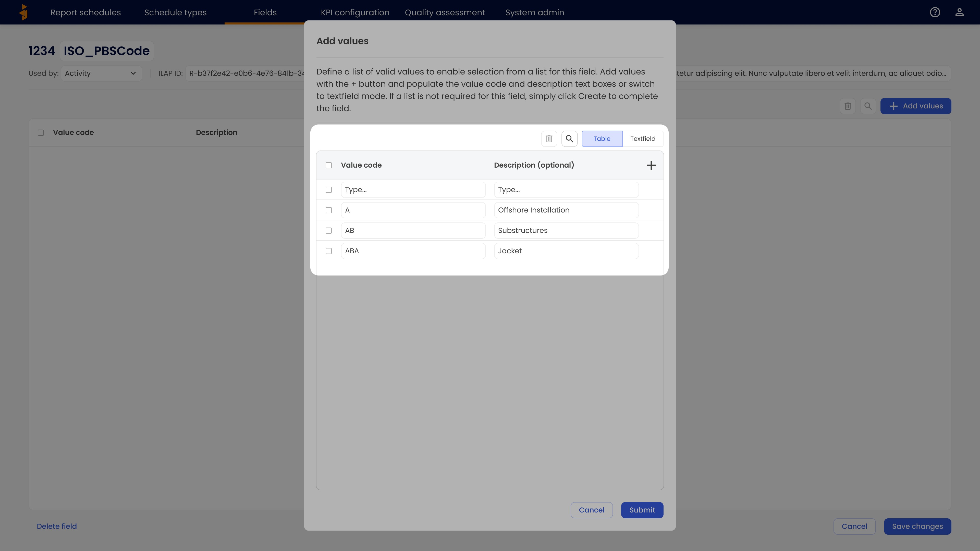Click the dialog's trash delete icon
The image size is (980, 551).
tap(549, 139)
